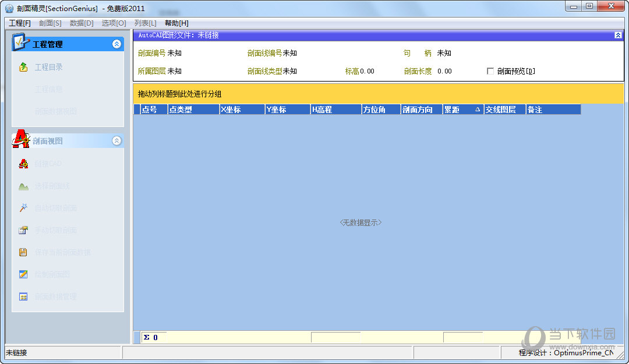629x364 pixels.
Task: Click the 备注 column header
Action: (553, 109)
